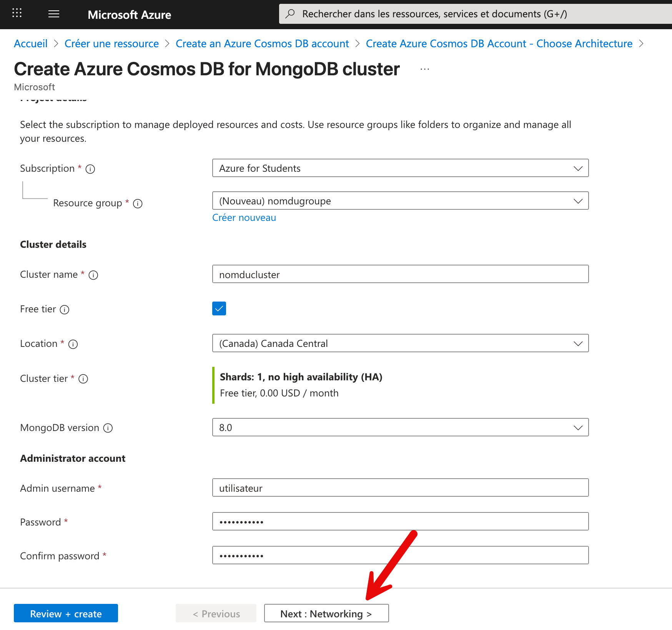
Task: View the MongoDB version info icon
Action: (x=108, y=428)
